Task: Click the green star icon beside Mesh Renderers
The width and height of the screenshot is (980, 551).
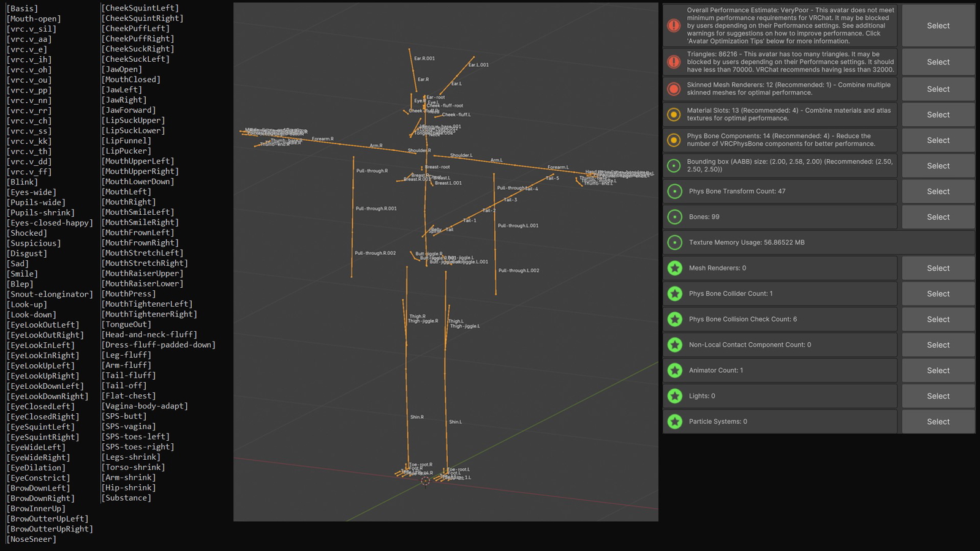Action: tap(675, 268)
